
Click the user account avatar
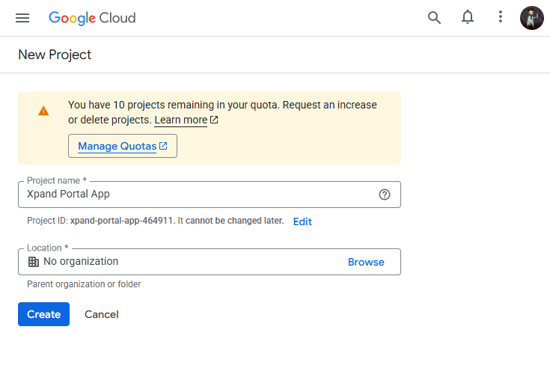pos(531,18)
